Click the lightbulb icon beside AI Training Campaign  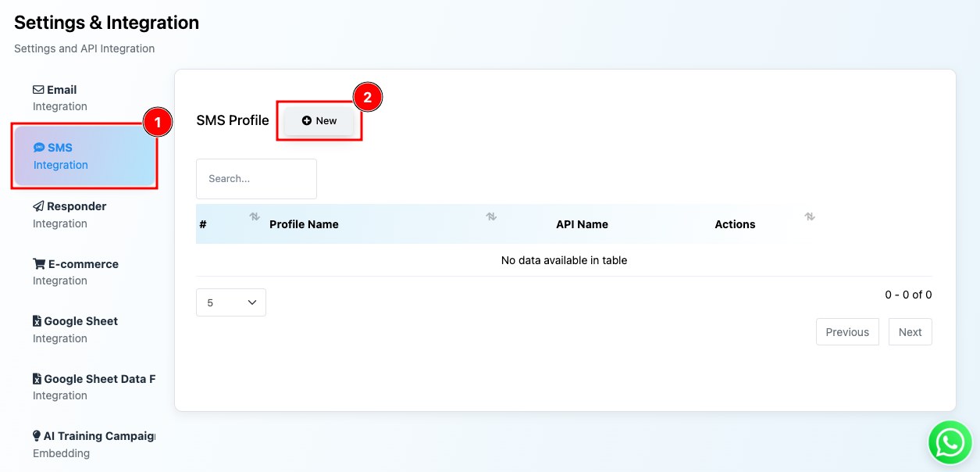click(x=37, y=436)
